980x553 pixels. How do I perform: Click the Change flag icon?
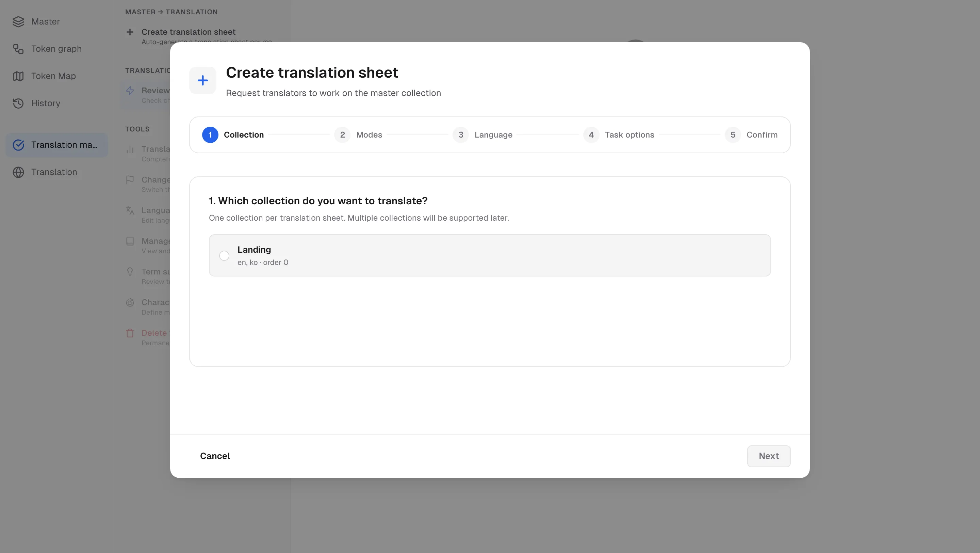pyautogui.click(x=130, y=180)
